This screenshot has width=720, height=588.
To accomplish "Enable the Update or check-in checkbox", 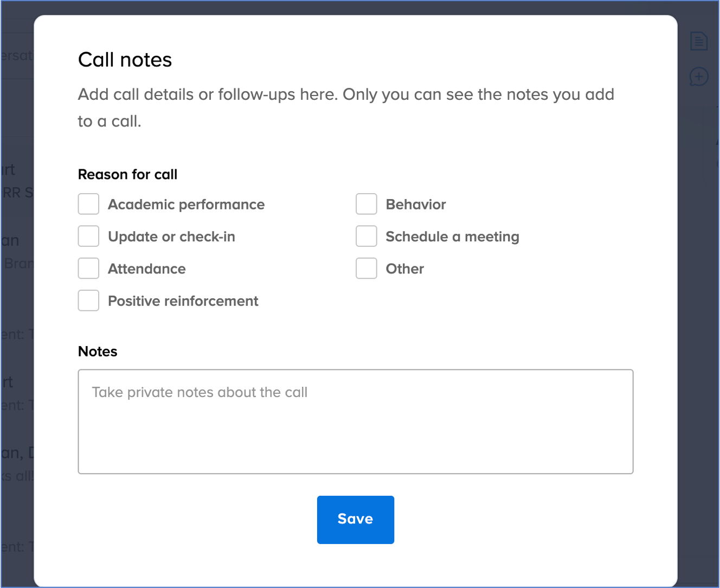I will pos(88,237).
